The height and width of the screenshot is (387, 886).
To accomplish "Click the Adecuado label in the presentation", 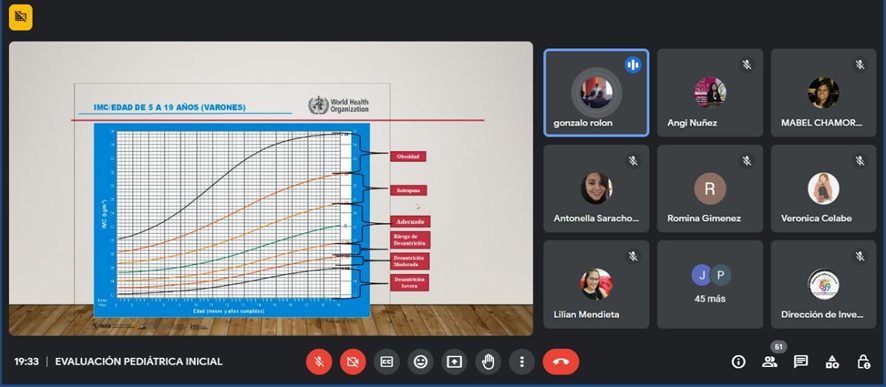I will click(x=410, y=221).
